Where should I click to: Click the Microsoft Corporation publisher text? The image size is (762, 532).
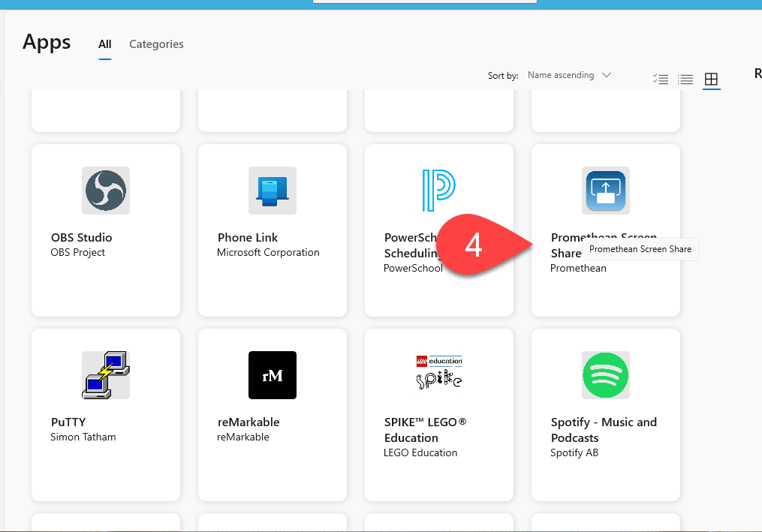coord(268,253)
